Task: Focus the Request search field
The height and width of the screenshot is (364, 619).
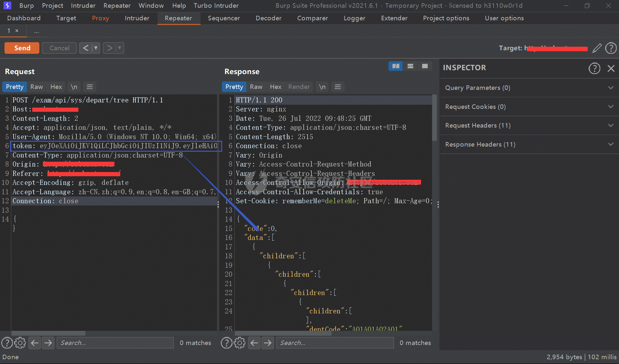Action: (115, 343)
